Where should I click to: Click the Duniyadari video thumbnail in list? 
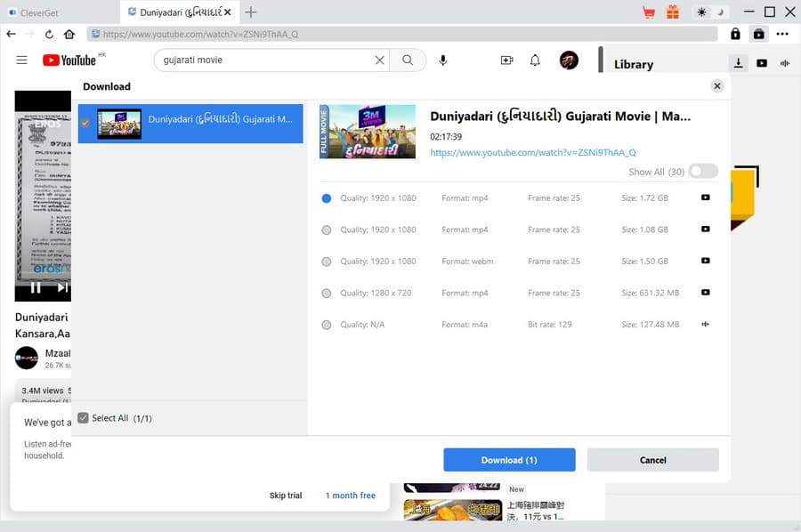[119, 124]
